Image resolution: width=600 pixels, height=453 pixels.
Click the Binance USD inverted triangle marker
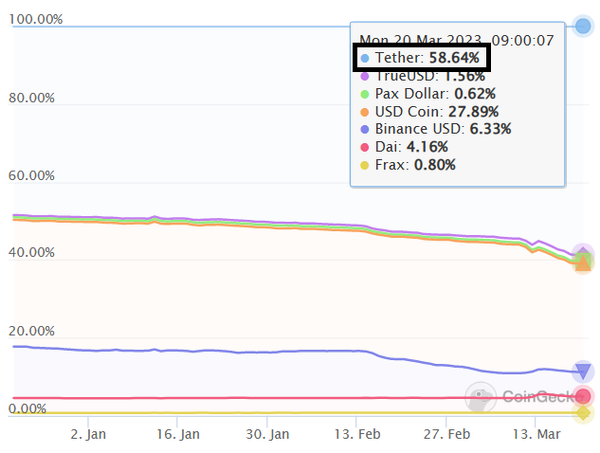[x=583, y=372]
